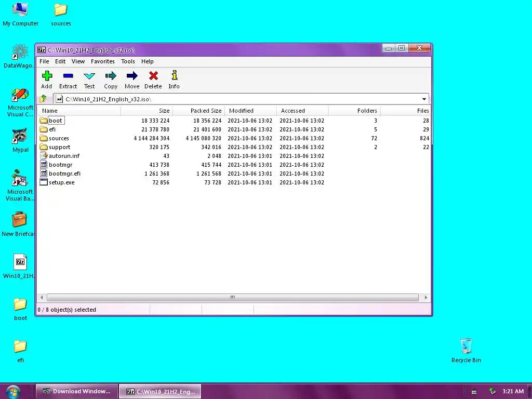The width and height of the screenshot is (532, 399).
Task: Open the Favorites menu
Action: coord(103,61)
